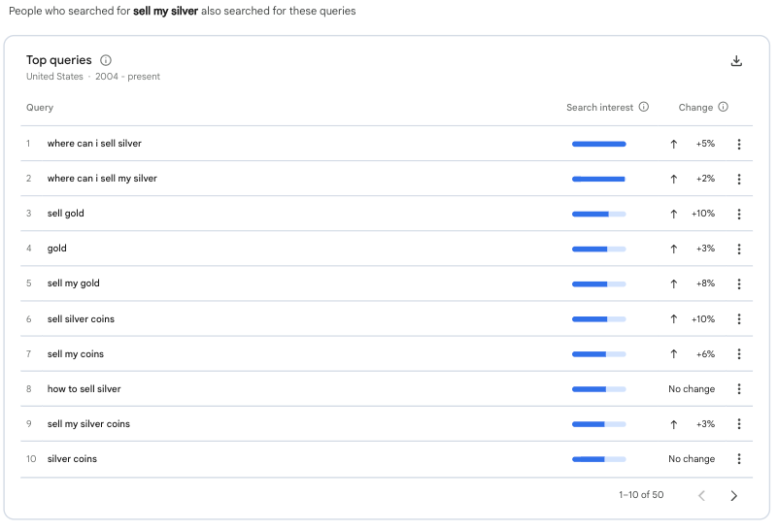778x532 pixels.
Task: Click the 'sell my silver coins' query
Action: point(88,424)
